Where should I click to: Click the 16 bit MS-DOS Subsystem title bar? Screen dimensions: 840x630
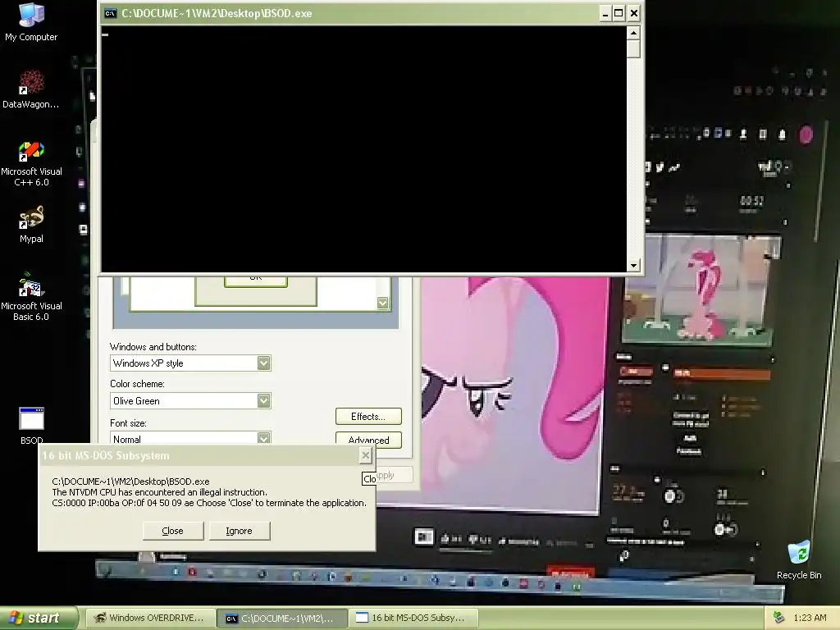point(199,455)
